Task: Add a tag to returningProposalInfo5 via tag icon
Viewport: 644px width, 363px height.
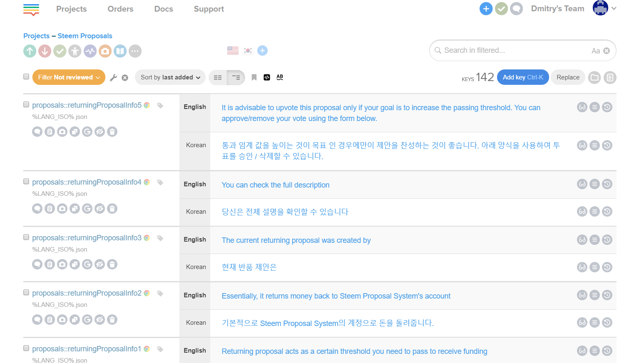Action: (160, 106)
